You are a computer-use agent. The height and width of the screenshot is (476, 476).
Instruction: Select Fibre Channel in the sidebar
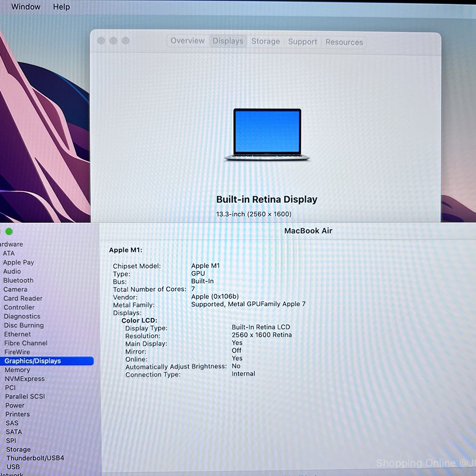tap(26, 343)
